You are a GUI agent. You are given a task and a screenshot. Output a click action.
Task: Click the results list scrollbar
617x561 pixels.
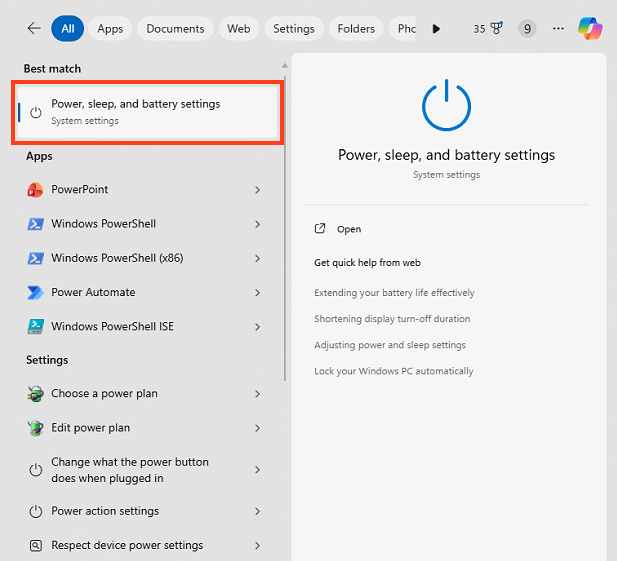(285, 228)
